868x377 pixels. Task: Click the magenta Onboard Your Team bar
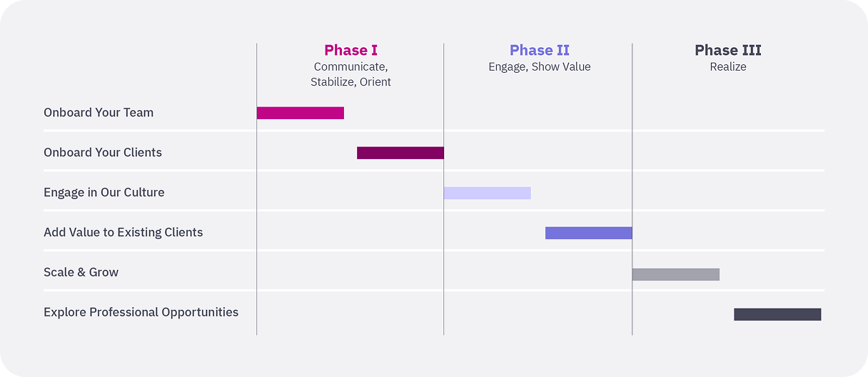tap(300, 113)
